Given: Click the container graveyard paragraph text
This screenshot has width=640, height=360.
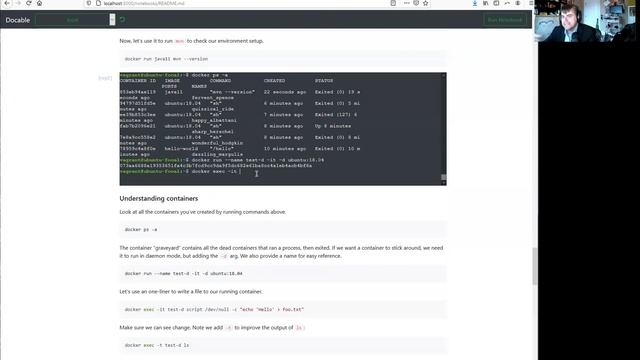Looking at the screenshot, I should (281, 252).
